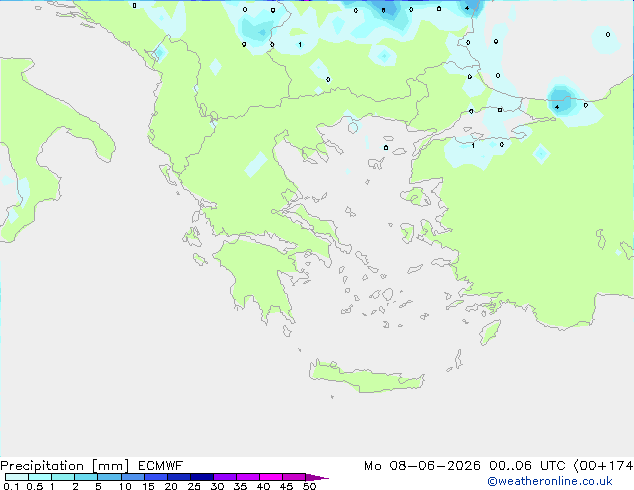Click the 20–25 mm dark blue swatch

point(179,477)
